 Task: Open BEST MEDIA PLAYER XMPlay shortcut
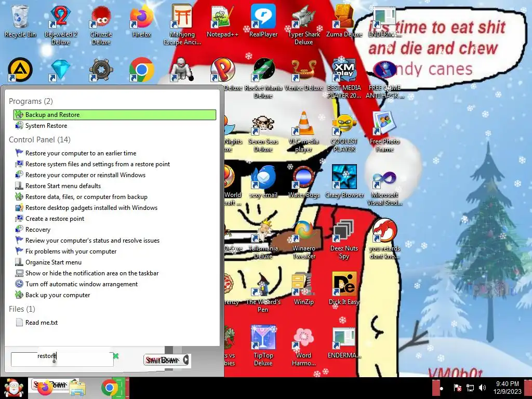click(x=344, y=78)
